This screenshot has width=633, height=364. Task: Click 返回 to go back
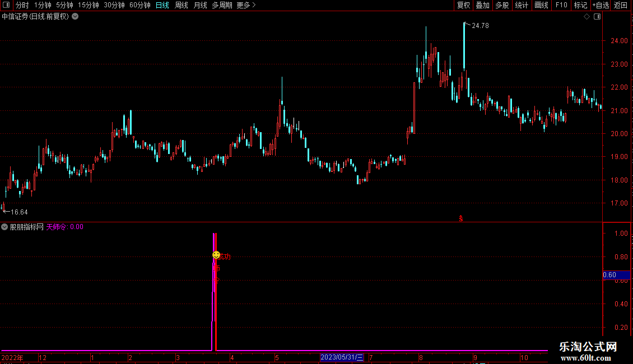(x=621, y=5)
